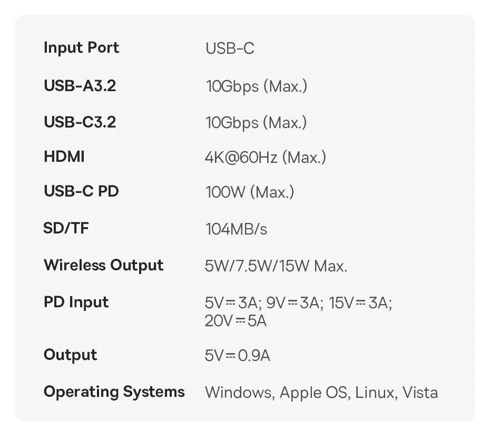Click the Output row label
The image size is (490, 448).
pos(70,355)
